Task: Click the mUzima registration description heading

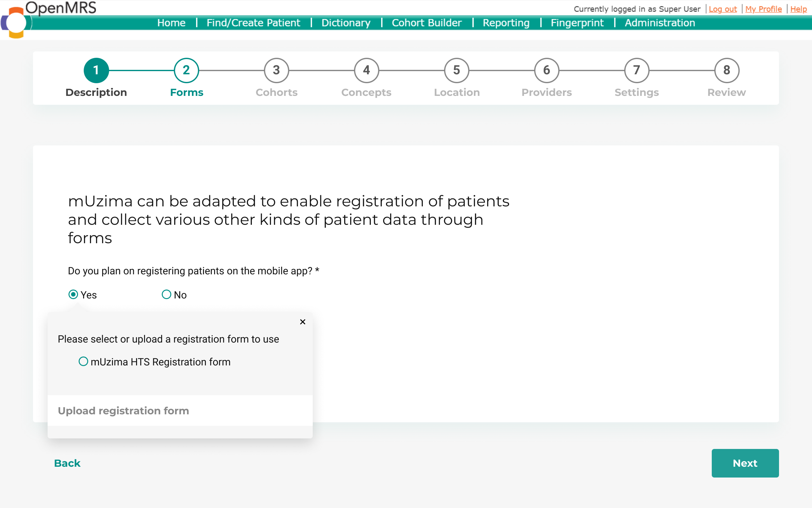Action: [289, 219]
